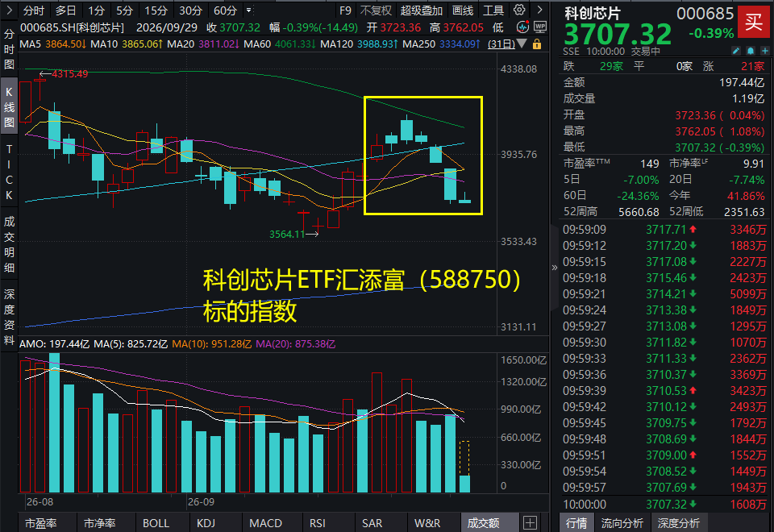Select K线图 in the left sidebar
Screen dimensions: 774x532
point(9,106)
